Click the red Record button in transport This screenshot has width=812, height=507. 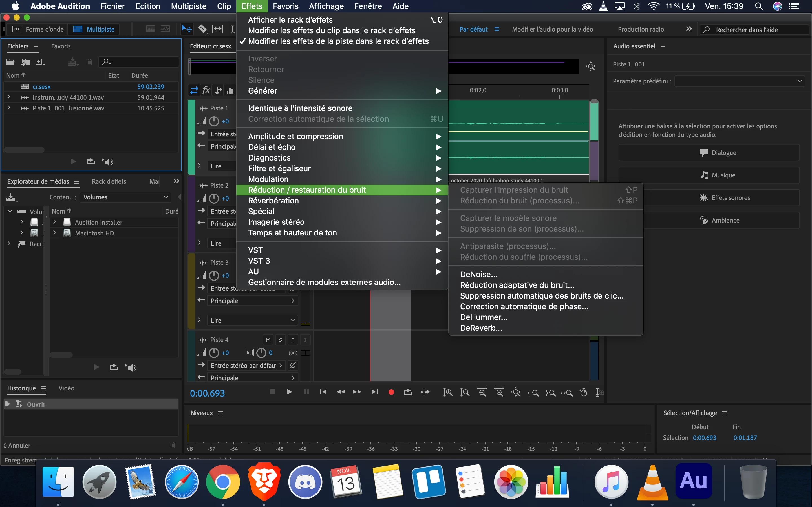pos(391,392)
